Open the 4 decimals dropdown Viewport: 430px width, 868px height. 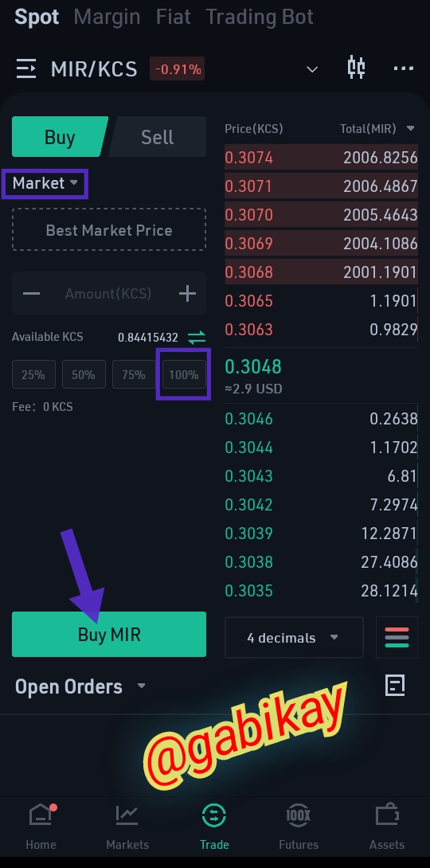[294, 638]
